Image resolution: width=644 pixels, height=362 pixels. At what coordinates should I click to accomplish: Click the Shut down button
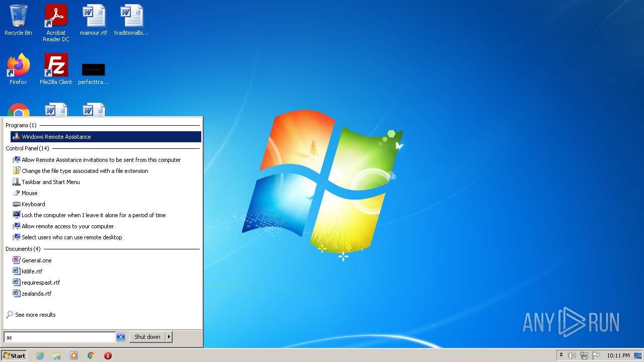(147, 337)
